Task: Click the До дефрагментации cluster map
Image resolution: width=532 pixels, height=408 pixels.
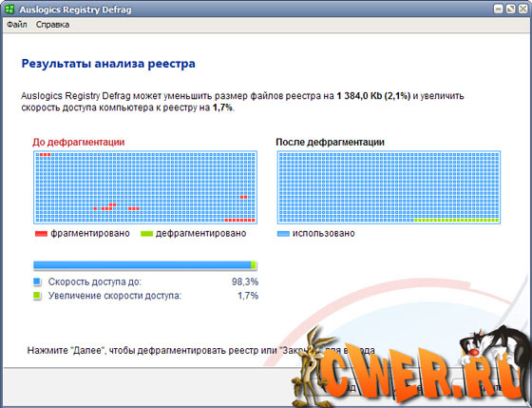Action: [x=145, y=187]
